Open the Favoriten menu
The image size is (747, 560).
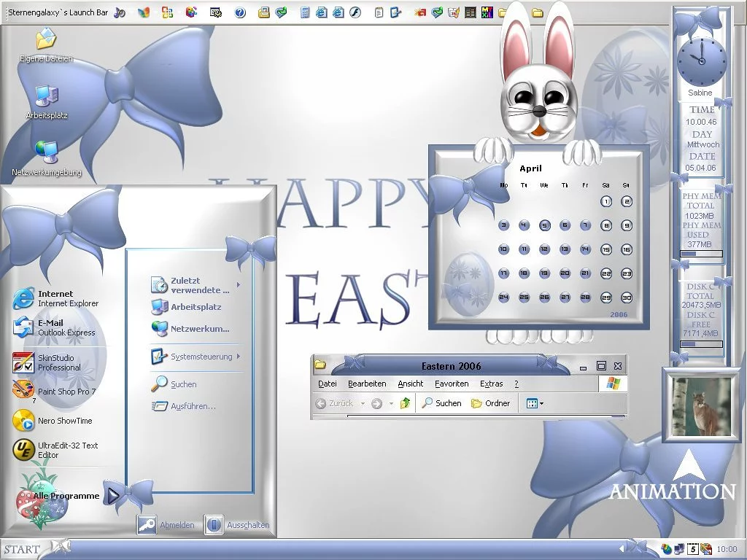(452, 384)
